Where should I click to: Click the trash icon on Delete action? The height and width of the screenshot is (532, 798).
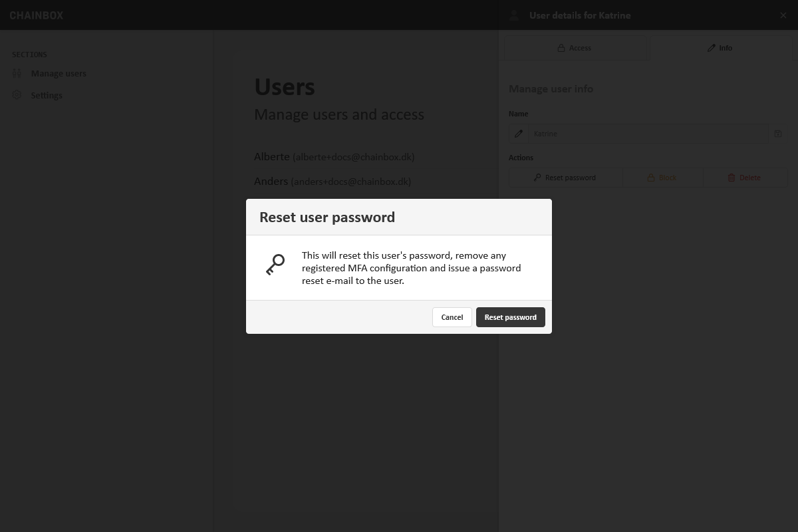pyautogui.click(x=731, y=178)
